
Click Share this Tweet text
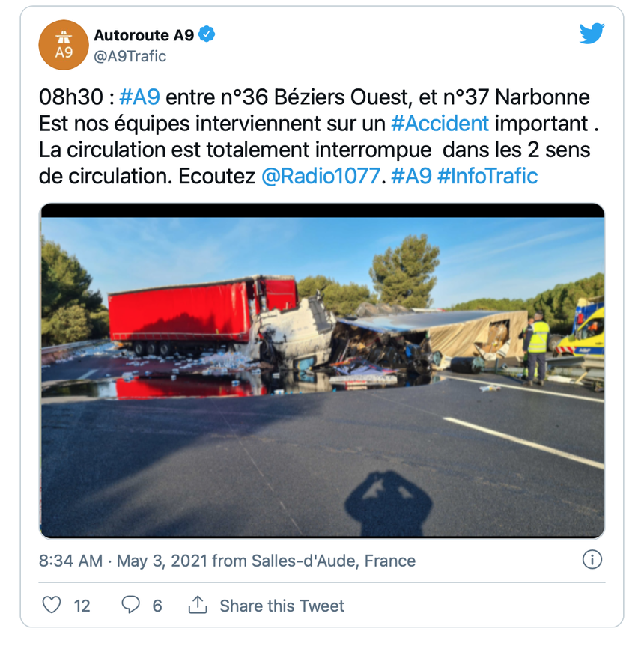click(x=282, y=606)
